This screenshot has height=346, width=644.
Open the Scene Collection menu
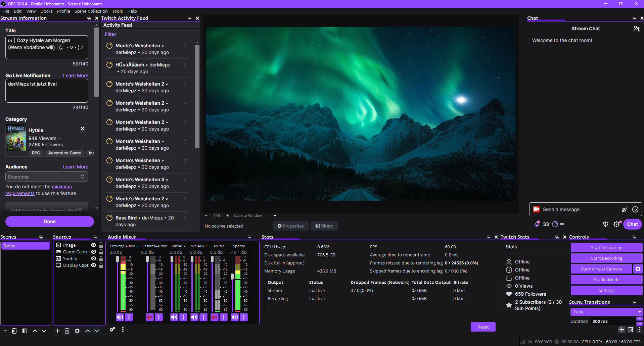(x=91, y=11)
